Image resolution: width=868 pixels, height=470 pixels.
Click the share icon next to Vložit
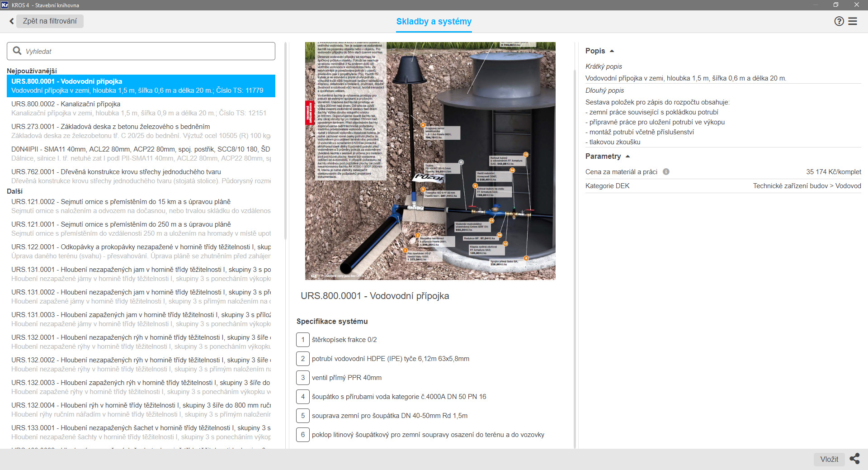(x=854, y=459)
